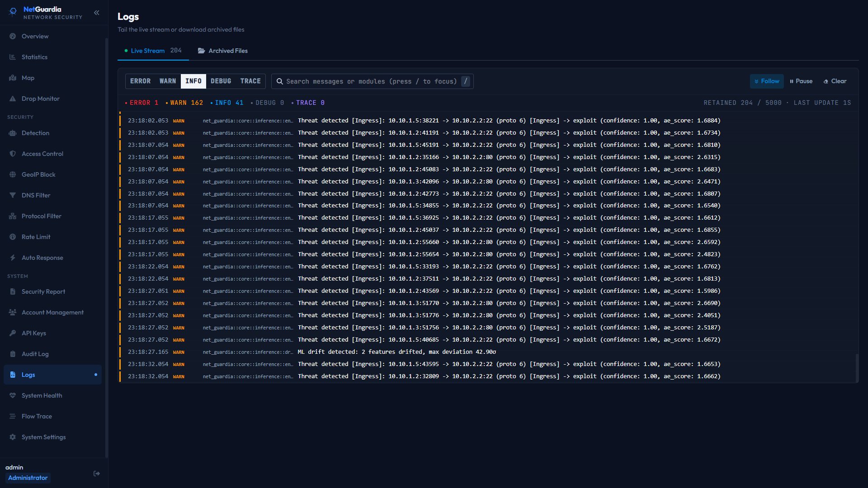Click the System Health heartbeat icon
The height and width of the screenshot is (488, 868).
click(13, 395)
